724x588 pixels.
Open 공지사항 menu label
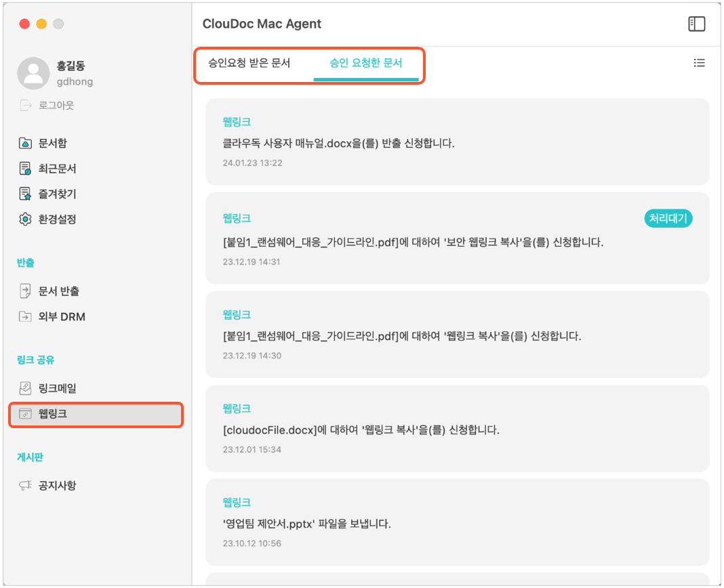coord(57,485)
